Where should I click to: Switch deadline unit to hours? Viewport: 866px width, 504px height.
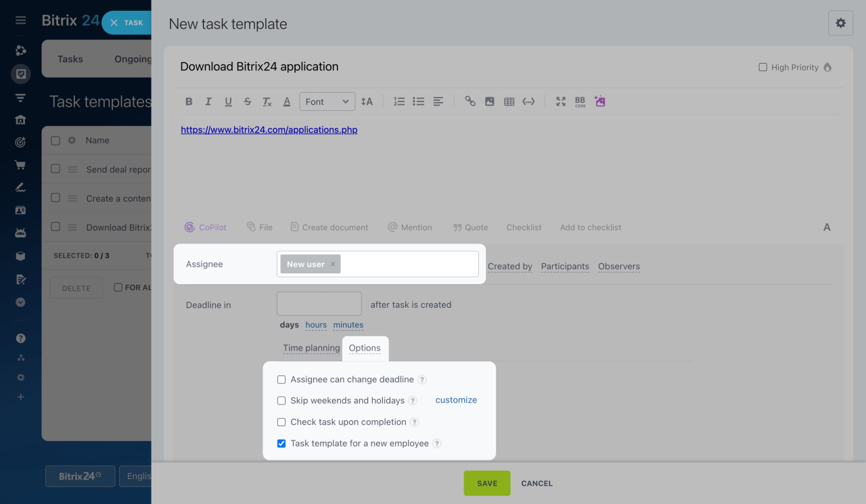[x=316, y=325]
